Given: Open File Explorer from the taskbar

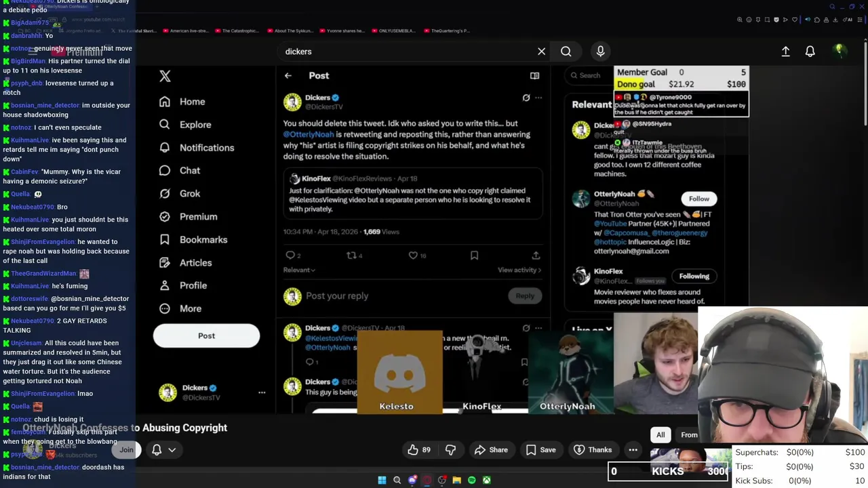Looking at the screenshot, I should 456,480.
